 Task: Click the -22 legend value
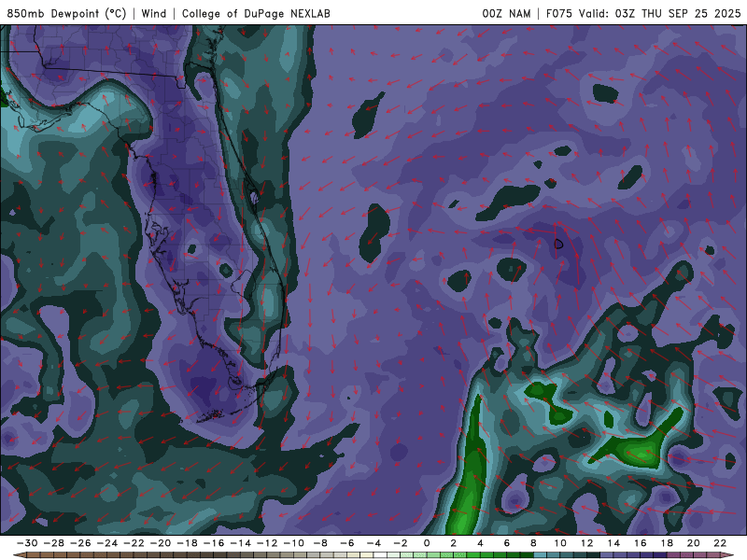[x=134, y=543]
